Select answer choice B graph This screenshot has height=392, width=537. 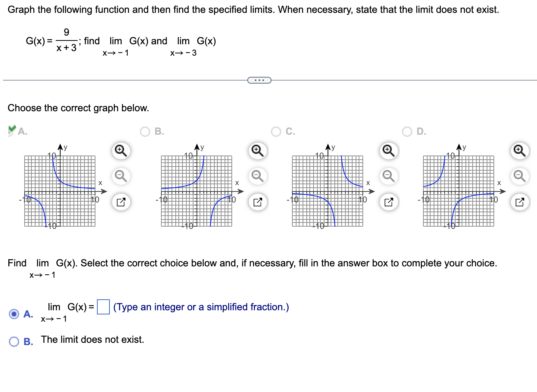click(x=145, y=132)
